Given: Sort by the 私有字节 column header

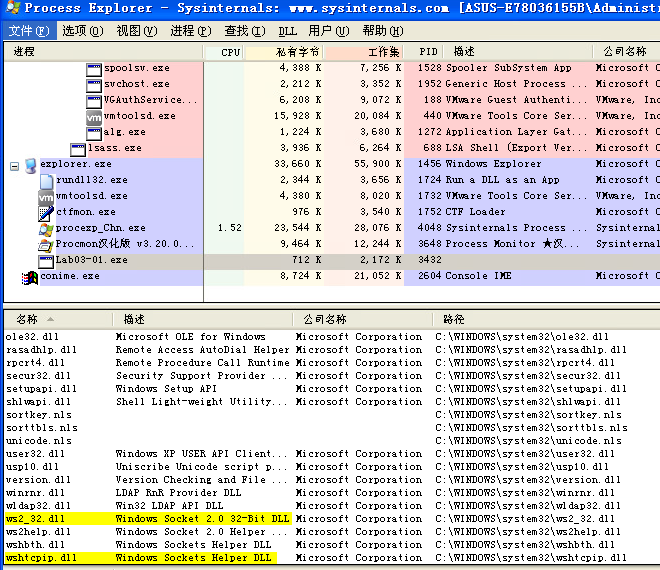Looking at the screenshot, I should pyautogui.click(x=284, y=52).
